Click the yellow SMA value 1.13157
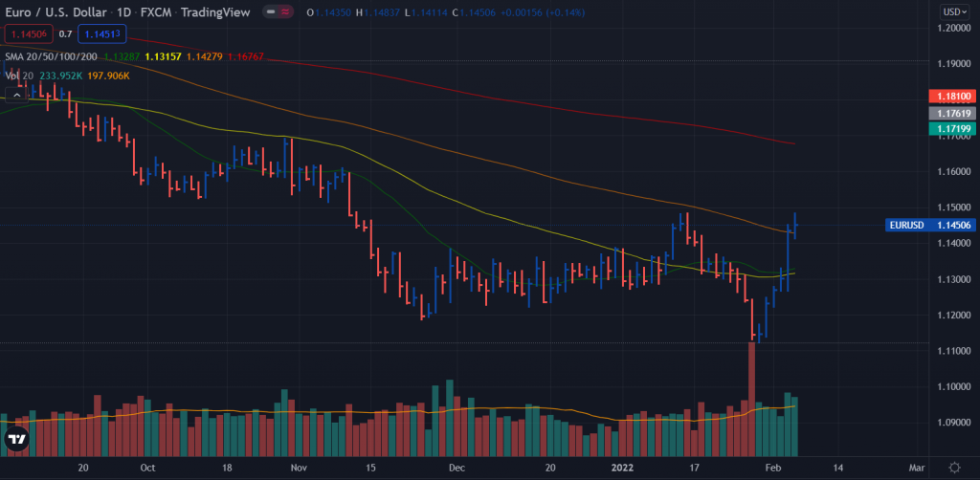This screenshot has width=980, height=480. click(163, 56)
